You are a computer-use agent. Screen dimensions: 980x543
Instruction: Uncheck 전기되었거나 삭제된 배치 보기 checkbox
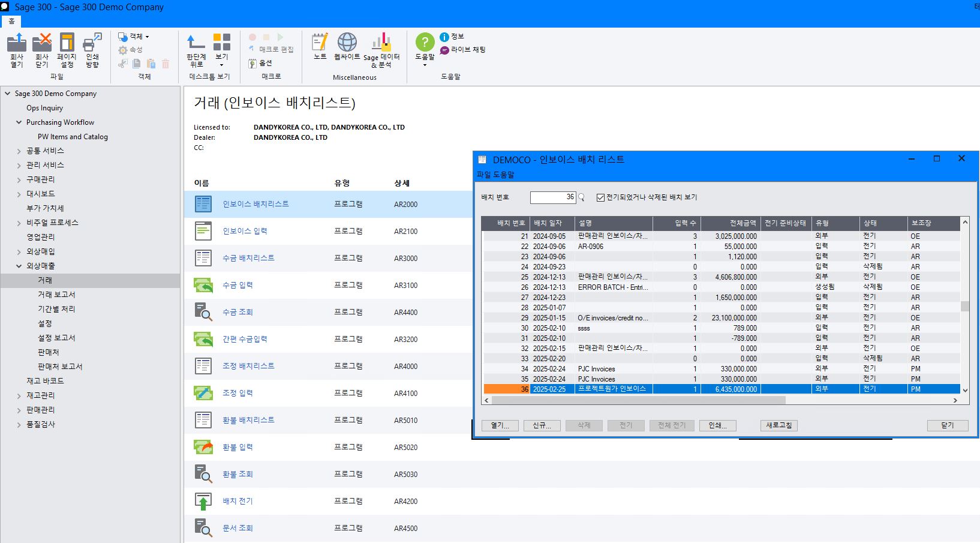(600, 197)
